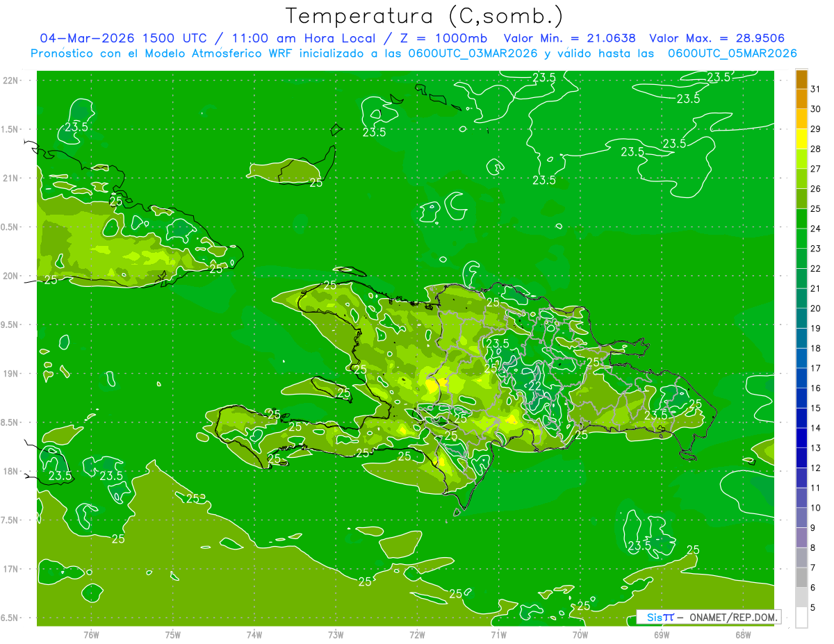
Task: Click the '72W' longitude axis label
Action: pyautogui.click(x=417, y=634)
